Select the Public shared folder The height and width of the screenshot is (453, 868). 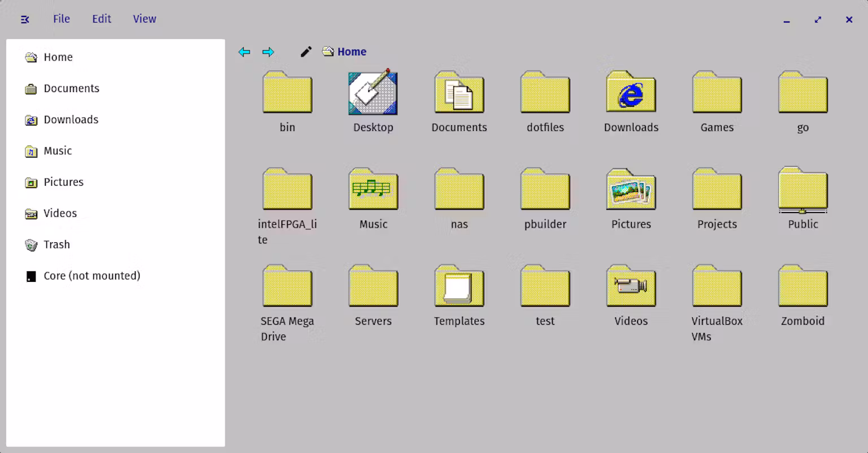coord(802,190)
